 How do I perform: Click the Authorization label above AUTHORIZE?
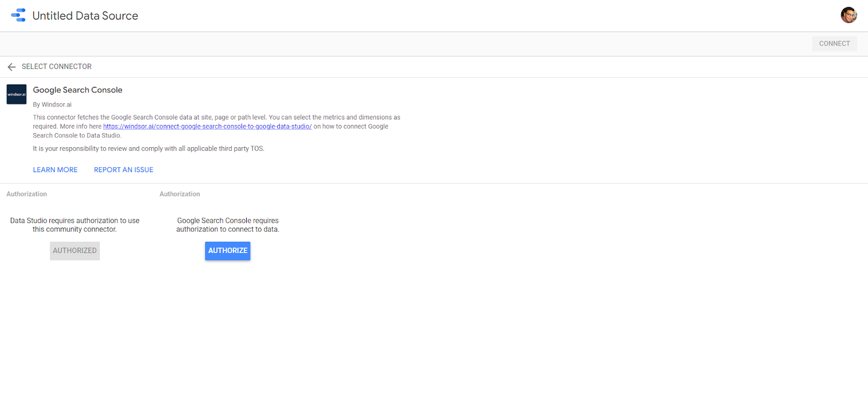coord(180,194)
